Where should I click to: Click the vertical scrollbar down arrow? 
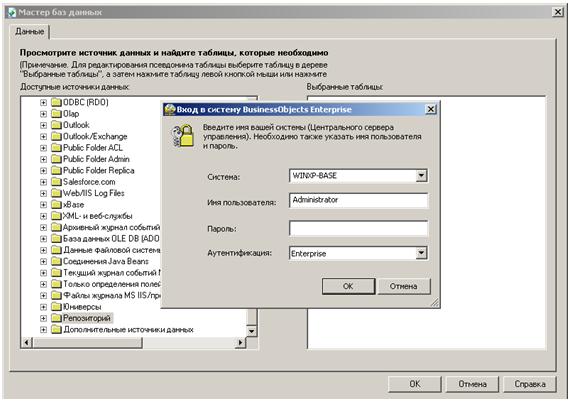(252, 331)
